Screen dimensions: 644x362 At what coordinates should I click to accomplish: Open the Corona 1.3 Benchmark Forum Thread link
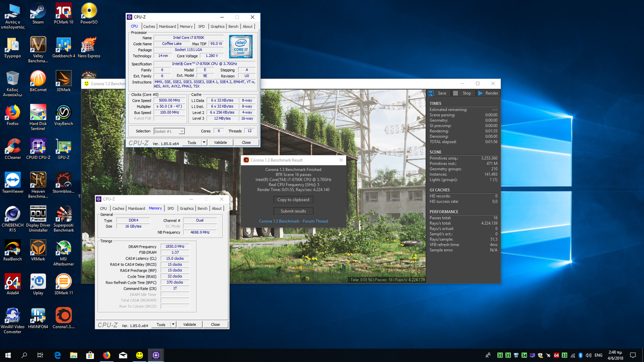click(x=293, y=221)
